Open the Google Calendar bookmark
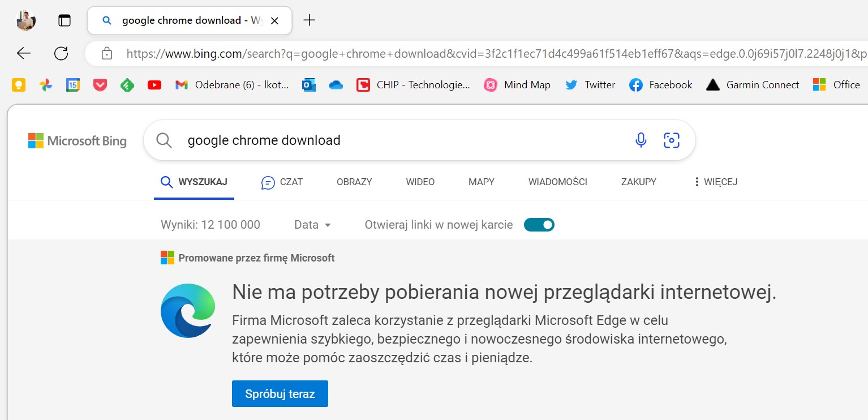This screenshot has width=868, height=420. (x=73, y=85)
